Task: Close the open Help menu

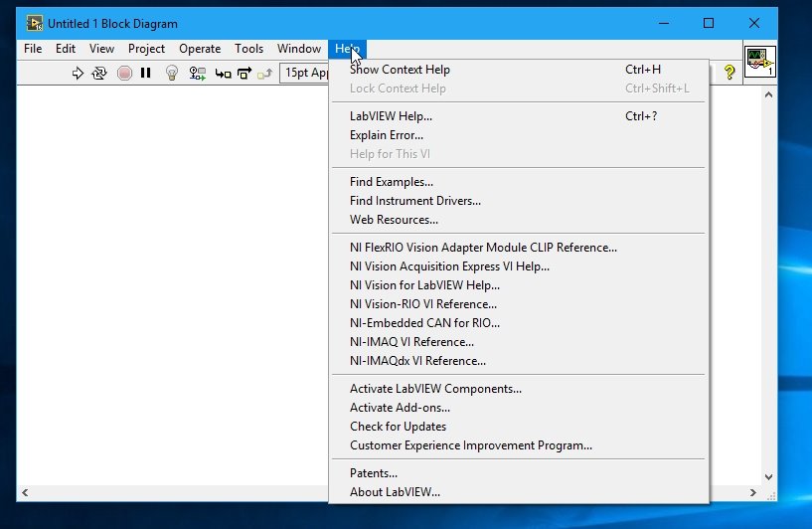Action: click(x=347, y=49)
